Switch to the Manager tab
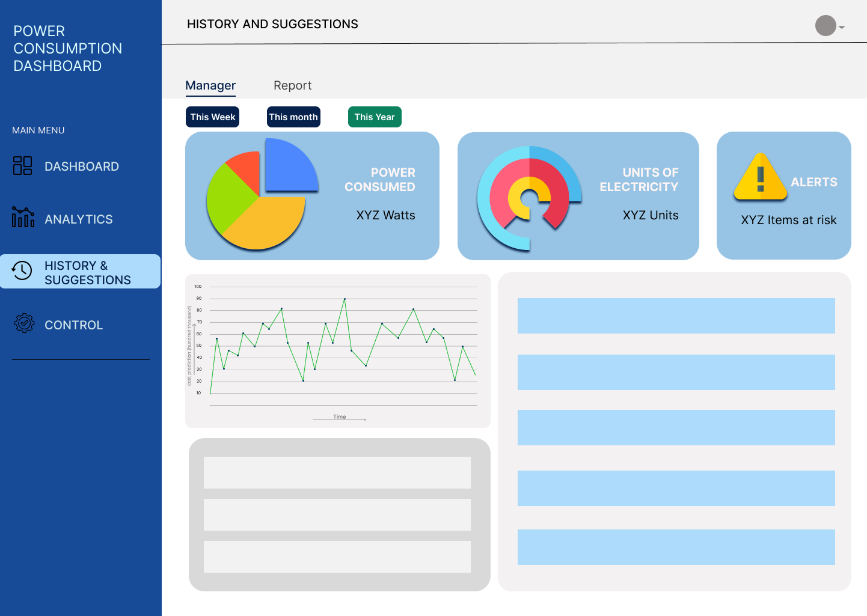Viewport: 867px width, 616px height. click(x=210, y=85)
